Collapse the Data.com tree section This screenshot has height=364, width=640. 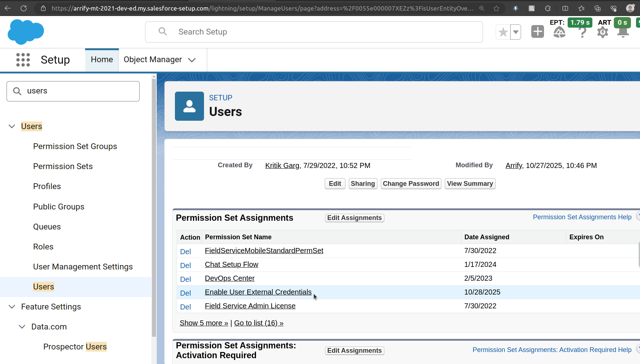click(x=22, y=327)
